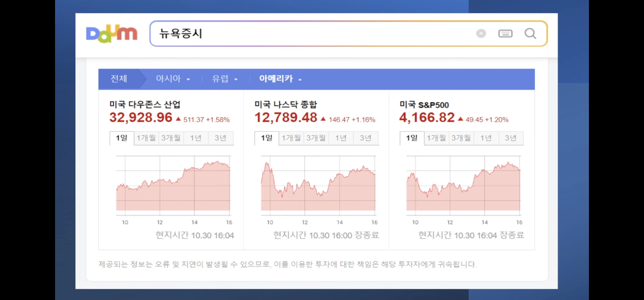Open the 미국 나스닥 종합 title link
Image resolution: width=644 pixels, height=300 pixels.
pyautogui.click(x=286, y=105)
